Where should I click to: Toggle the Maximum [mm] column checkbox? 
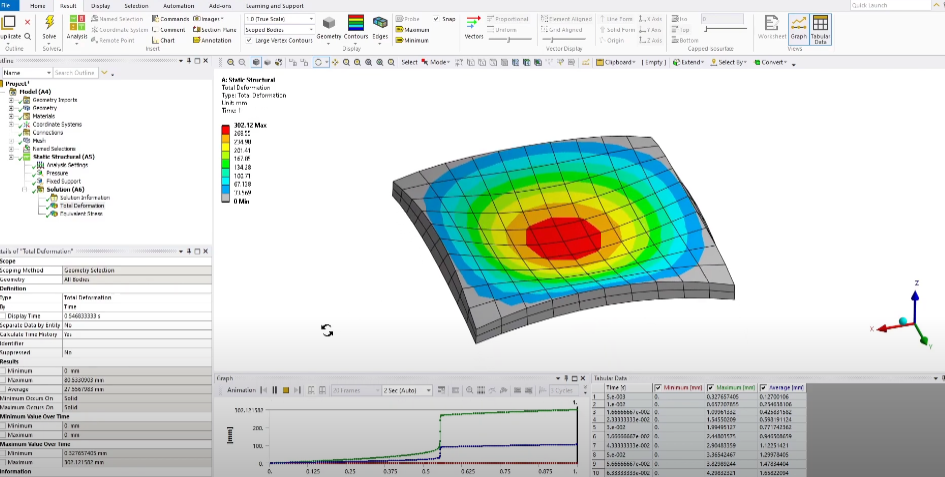(711, 388)
